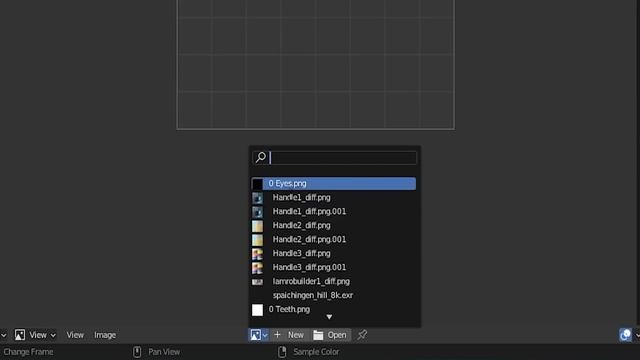Open editor type dropdown chevron at far left
Screen dimensions: 640x360
pos(3,336)
